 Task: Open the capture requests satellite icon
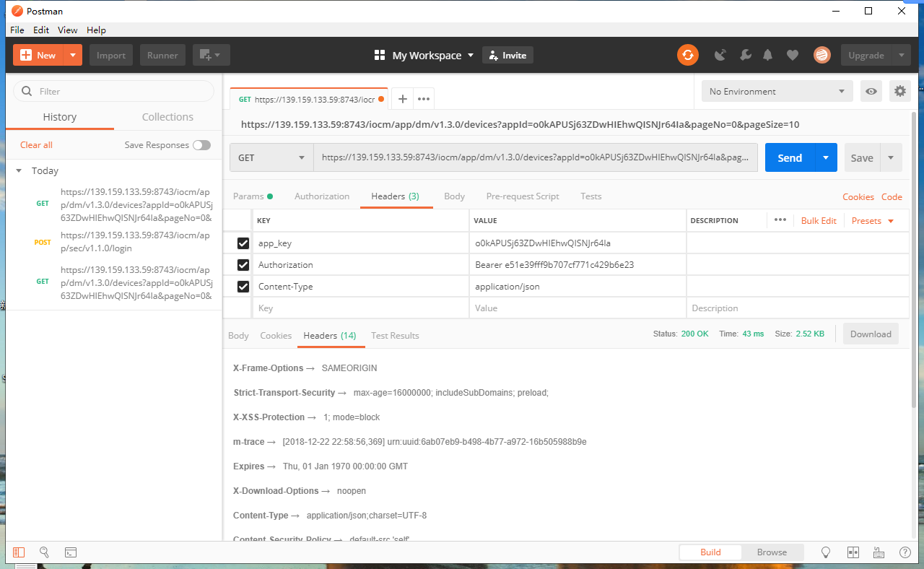click(720, 55)
